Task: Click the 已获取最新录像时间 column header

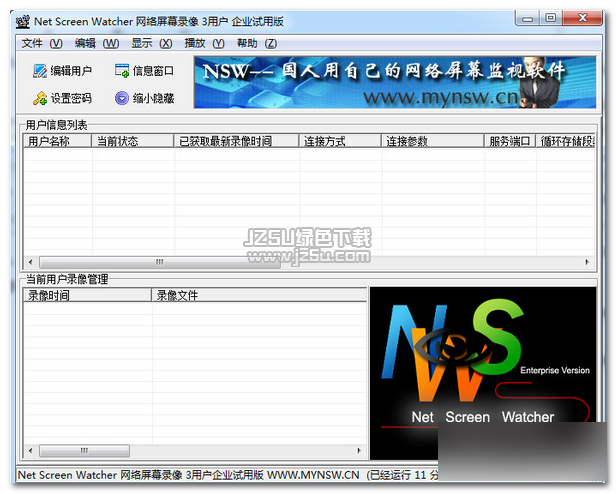Action: (x=236, y=141)
